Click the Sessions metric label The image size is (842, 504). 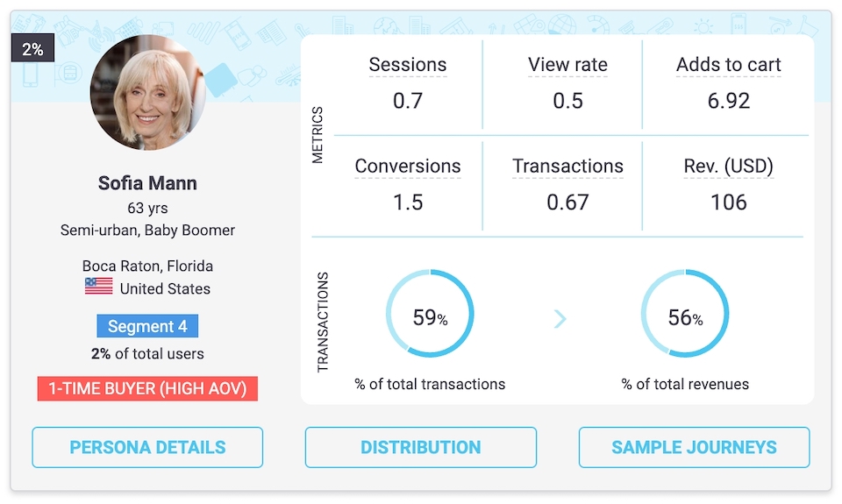point(408,65)
